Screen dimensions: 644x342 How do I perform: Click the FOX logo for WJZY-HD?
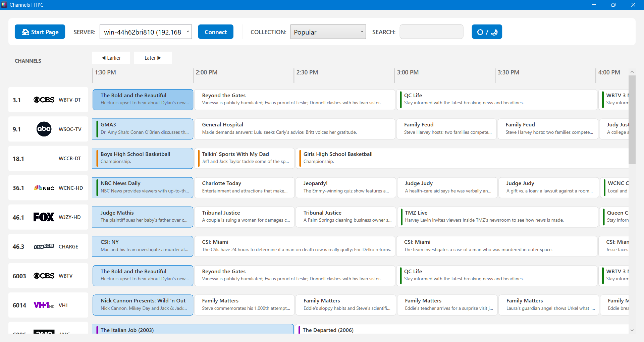[x=44, y=217]
